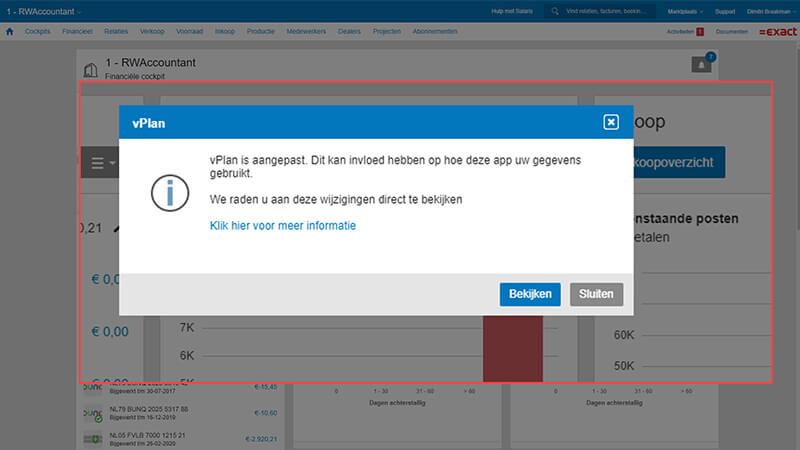Select the red bar in the chart
The image size is (800, 450).
[513, 348]
